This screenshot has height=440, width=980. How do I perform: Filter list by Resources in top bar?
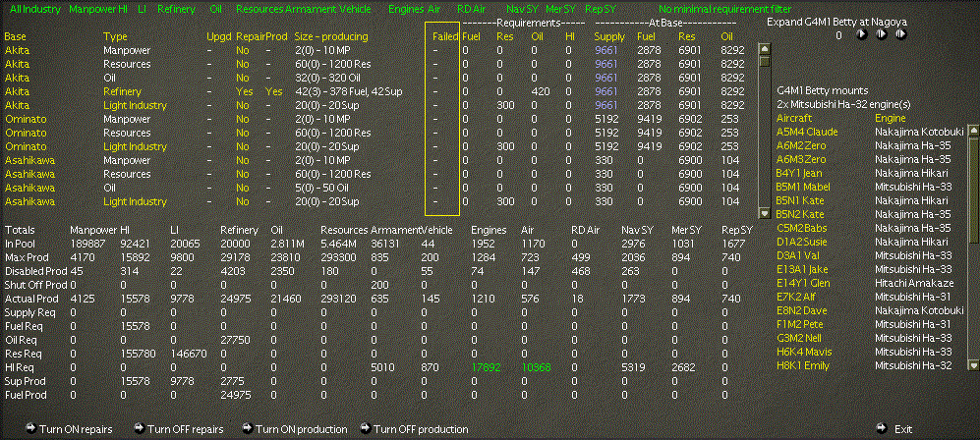pos(259,10)
